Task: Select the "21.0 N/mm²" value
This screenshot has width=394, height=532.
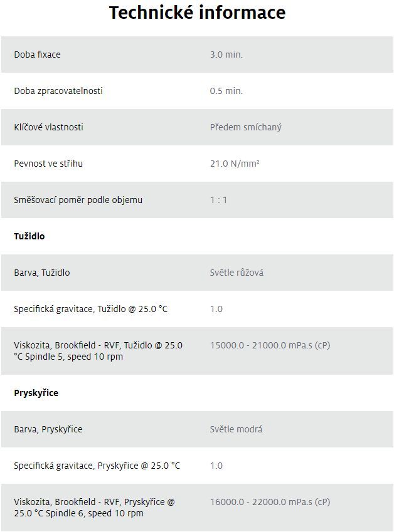Action: pos(235,164)
